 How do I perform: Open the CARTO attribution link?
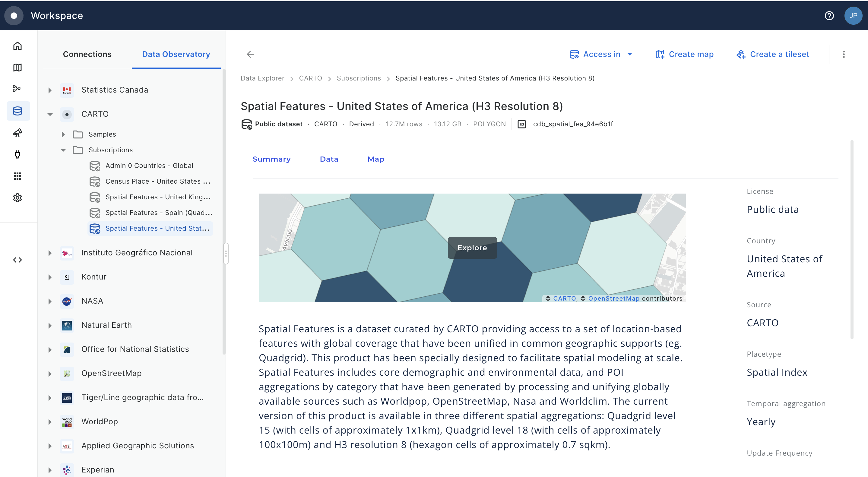pos(564,299)
